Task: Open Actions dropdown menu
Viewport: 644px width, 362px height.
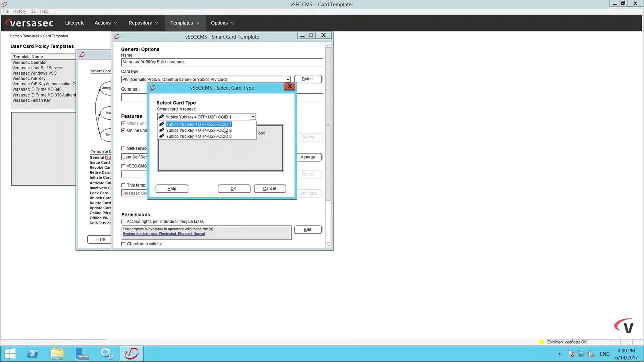Action: pyautogui.click(x=106, y=23)
